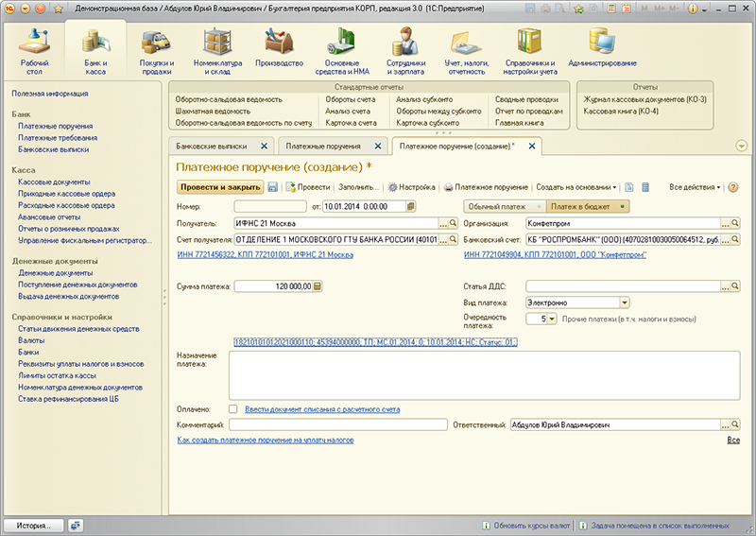Open Ставка рефинансирования ЦБ in sidebar

pyautogui.click(x=68, y=399)
